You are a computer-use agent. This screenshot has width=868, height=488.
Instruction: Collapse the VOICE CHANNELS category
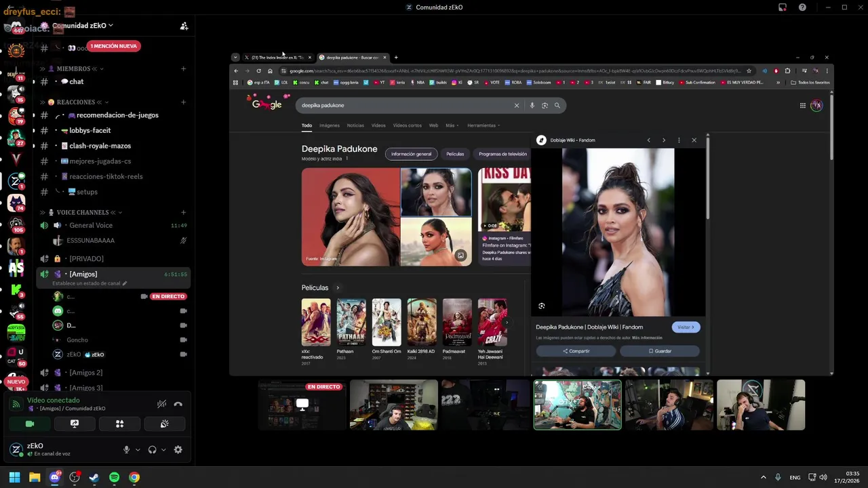click(82, 212)
